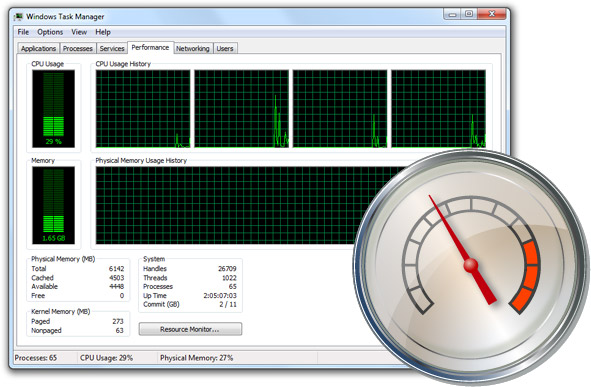Click the CPU Usage 29 % meter
The width and height of the screenshot is (591, 387).
pos(54,109)
